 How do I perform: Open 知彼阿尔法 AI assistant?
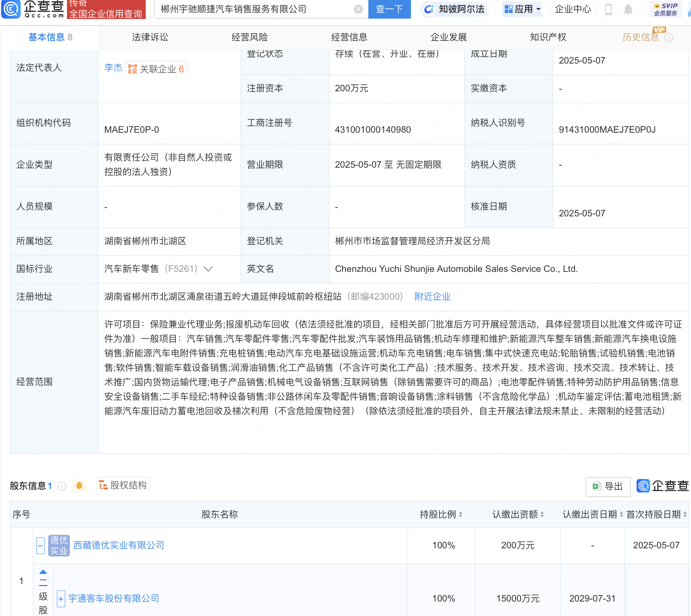click(x=454, y=9)
